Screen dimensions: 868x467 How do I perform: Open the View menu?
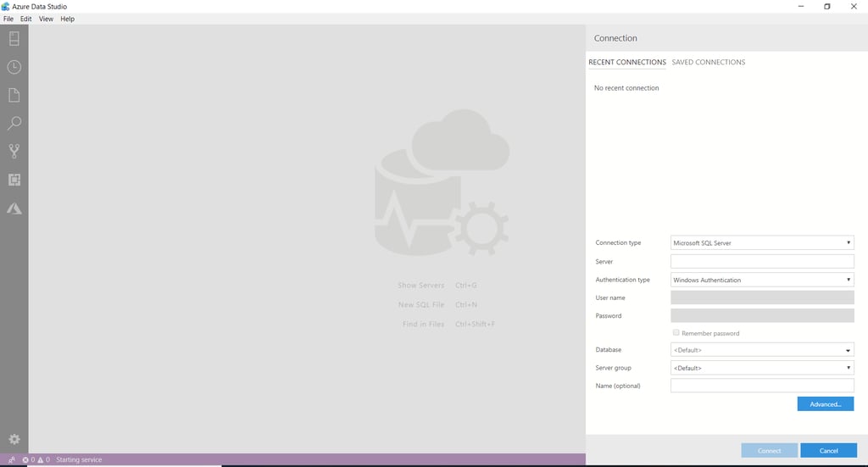pos(46,19)
